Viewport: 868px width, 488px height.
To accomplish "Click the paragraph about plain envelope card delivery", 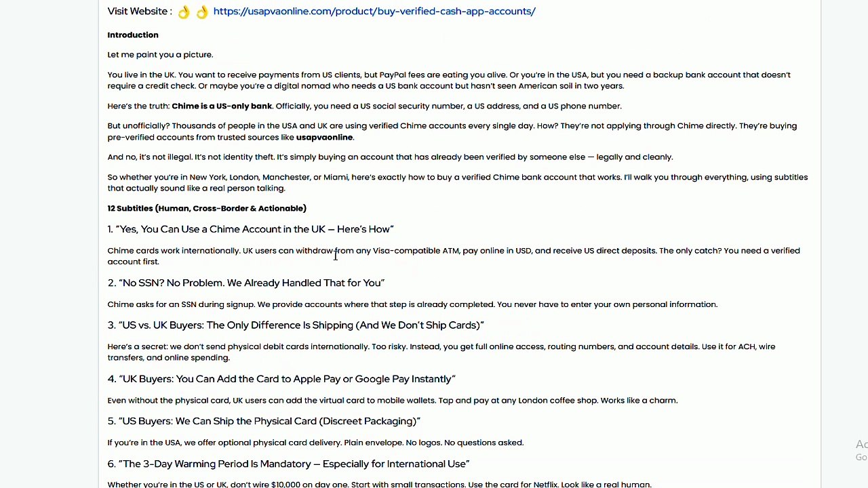I will click(315, 443).
